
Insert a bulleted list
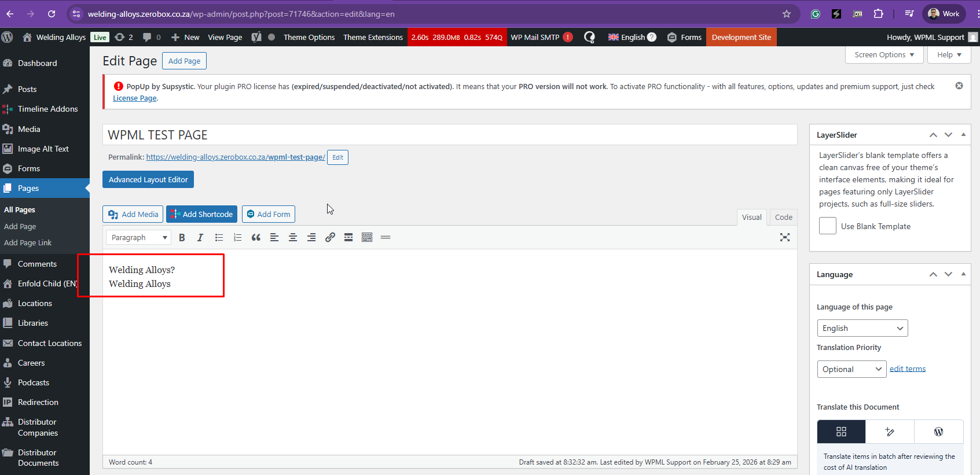(219, 237)
